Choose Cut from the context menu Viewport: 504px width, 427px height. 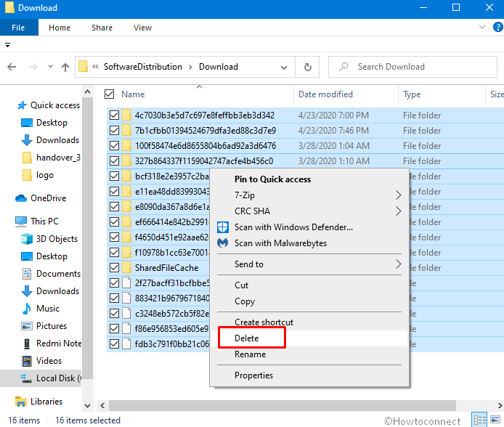click(241, 285)
